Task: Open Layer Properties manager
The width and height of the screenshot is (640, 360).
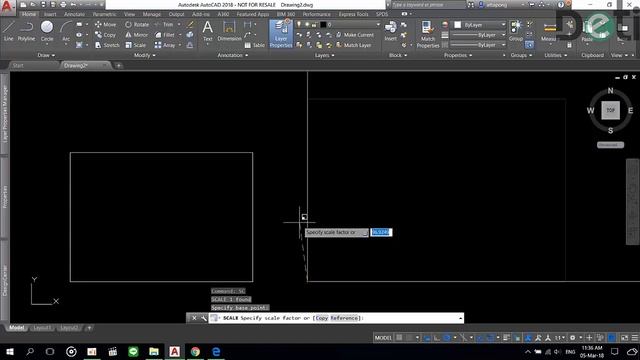Action: [x=281, y=34]
